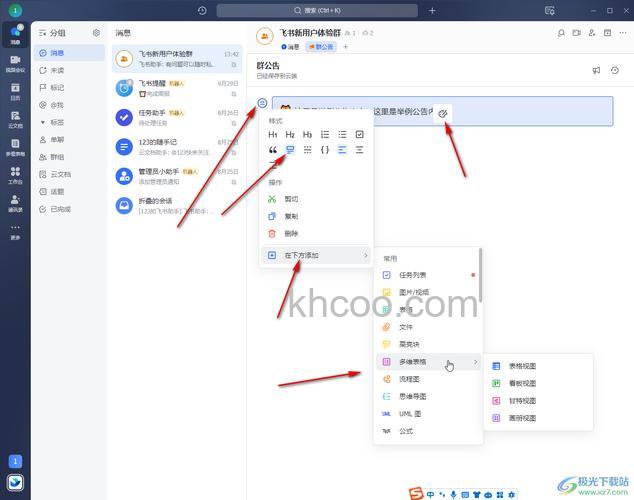The image size is (634, 500).
Task: Add new tab with plus beside 群公告
Action: tap(345, 47)
